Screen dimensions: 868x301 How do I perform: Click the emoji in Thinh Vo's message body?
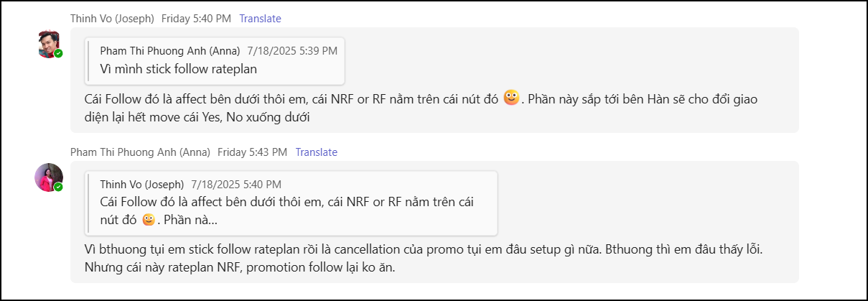click(x=511, y=98)
